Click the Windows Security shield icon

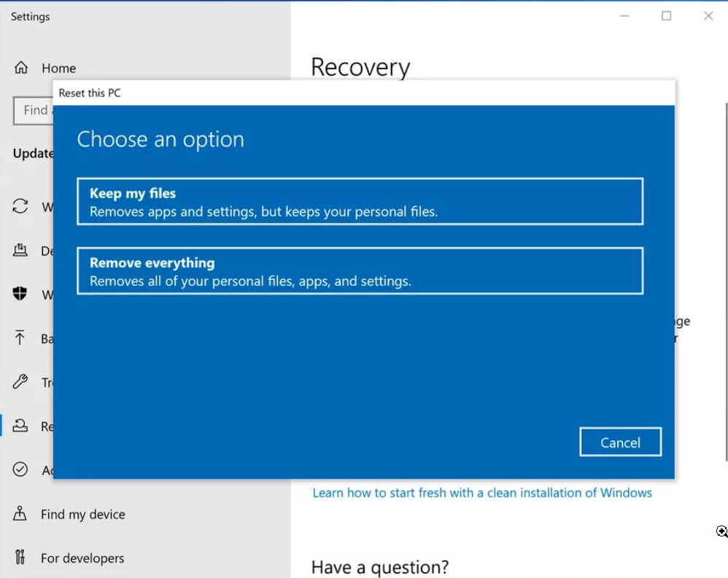(20, 294)
